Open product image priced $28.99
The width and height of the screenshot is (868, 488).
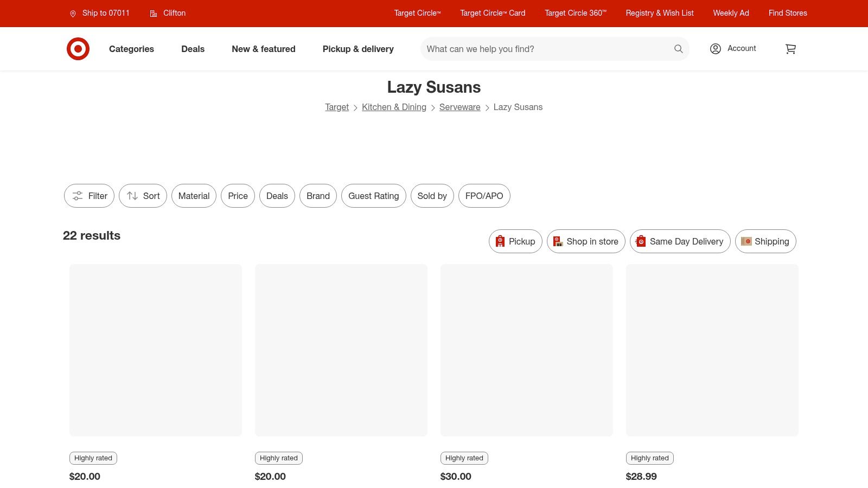pyautogui.click(x=712, y=350)
